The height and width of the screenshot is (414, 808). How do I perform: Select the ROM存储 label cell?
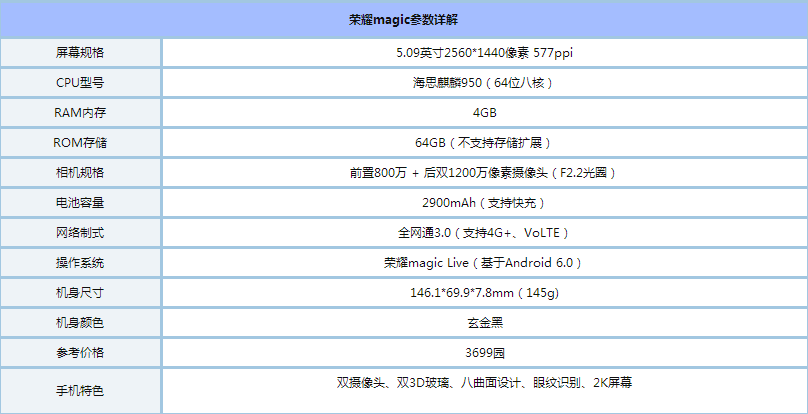coord(80,142)
